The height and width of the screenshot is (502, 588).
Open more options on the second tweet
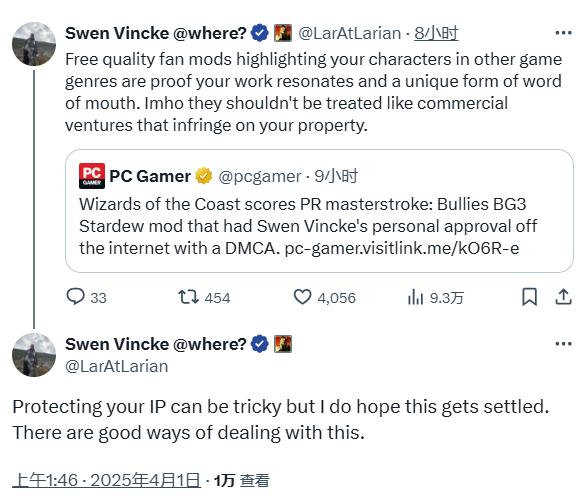click(563, 344)
